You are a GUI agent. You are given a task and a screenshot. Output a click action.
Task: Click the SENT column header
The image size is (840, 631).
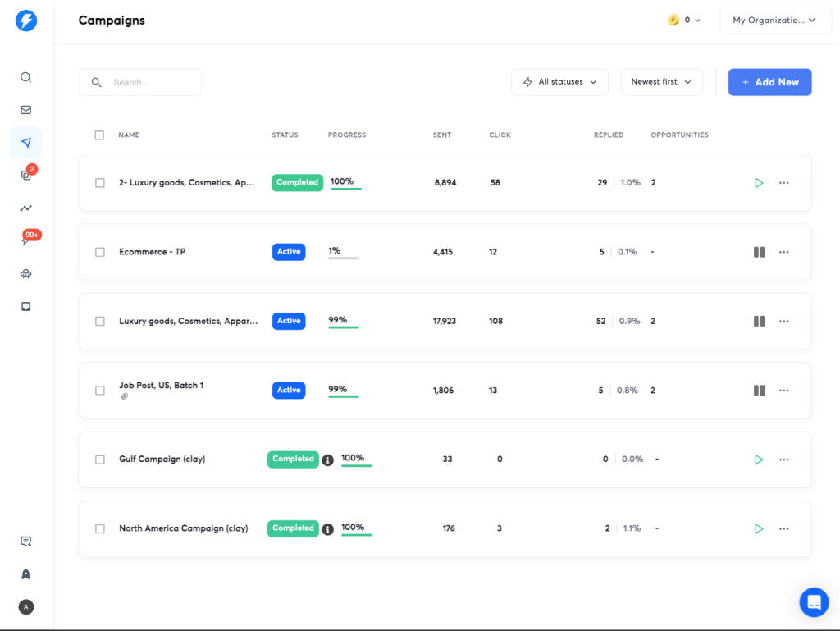tap(442, 135)
